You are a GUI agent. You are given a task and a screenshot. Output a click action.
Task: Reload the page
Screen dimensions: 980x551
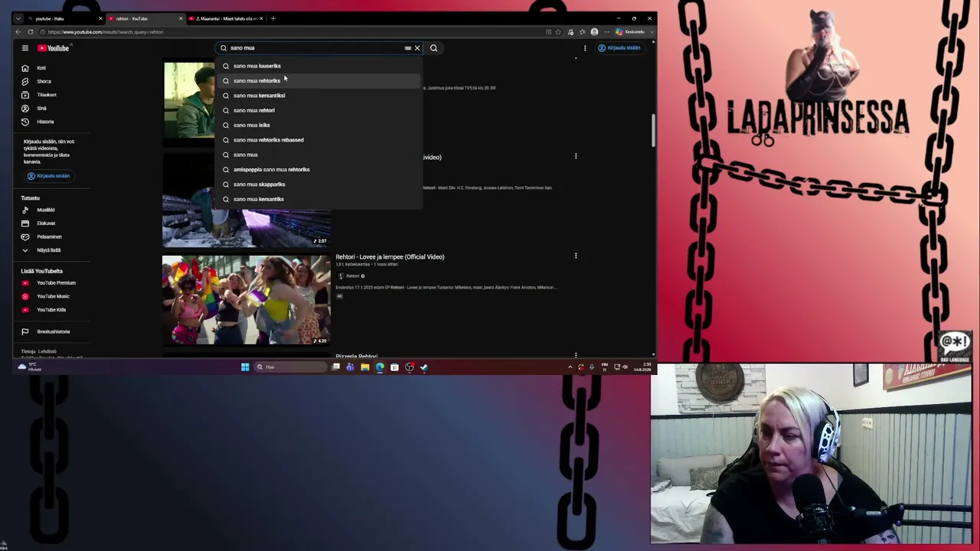(x=31, y=32)
